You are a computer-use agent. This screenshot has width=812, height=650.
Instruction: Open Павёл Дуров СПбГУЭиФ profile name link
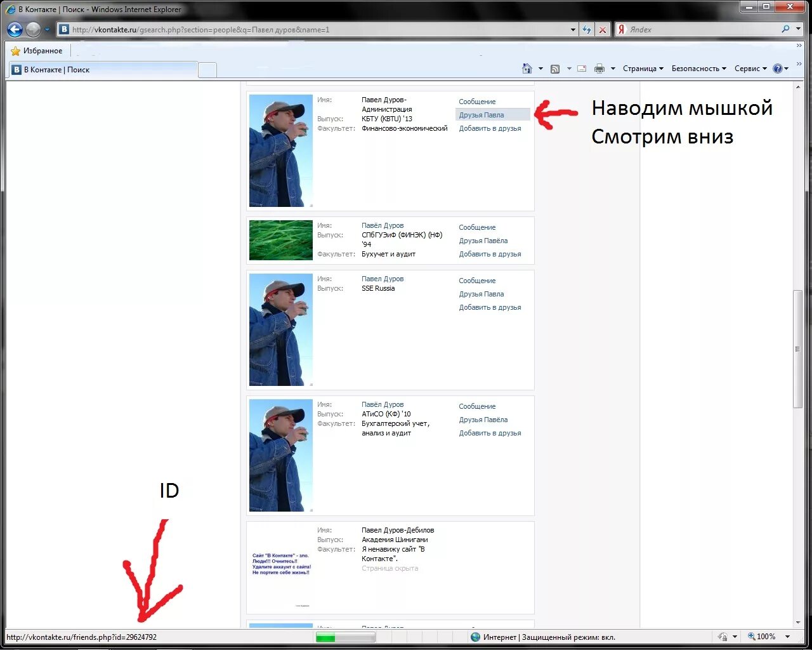point(383,225)
